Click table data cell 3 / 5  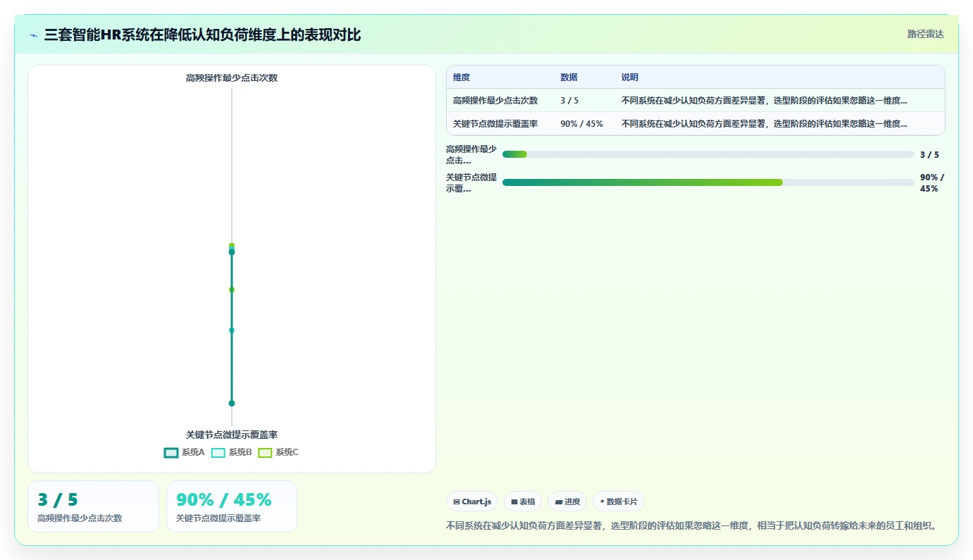[569, 101]
